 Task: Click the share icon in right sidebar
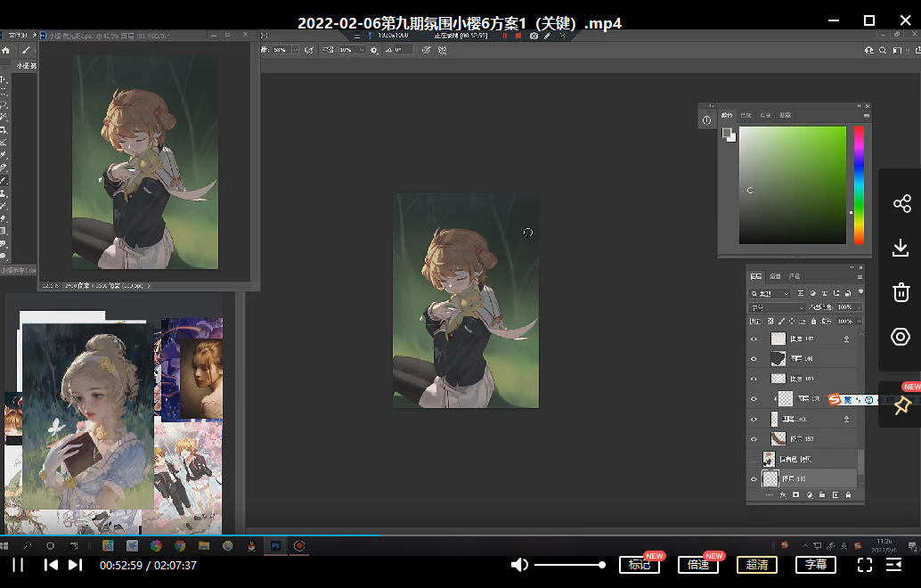pos(901,204)
